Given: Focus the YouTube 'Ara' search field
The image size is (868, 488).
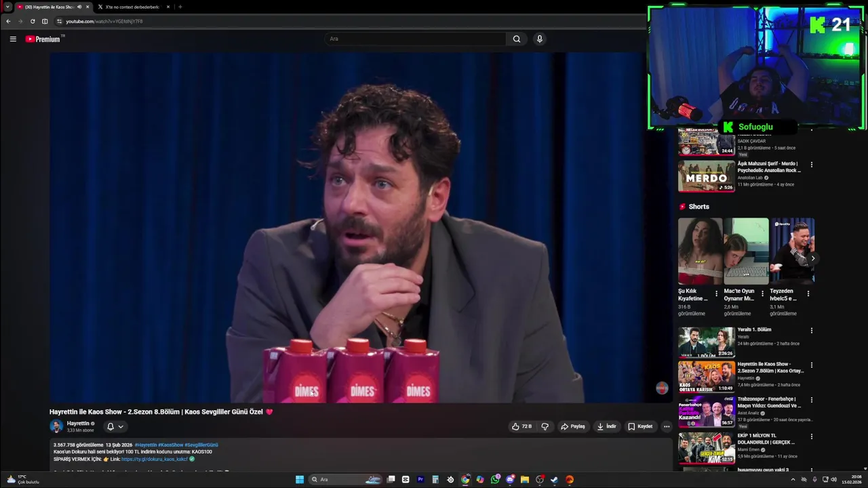Looking at the screenshot, I should point(416,39).
